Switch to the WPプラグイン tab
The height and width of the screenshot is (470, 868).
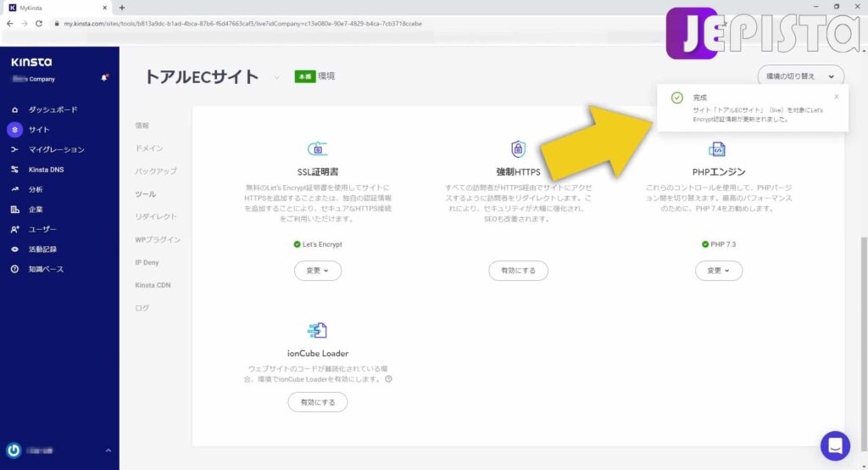point(158,239)
